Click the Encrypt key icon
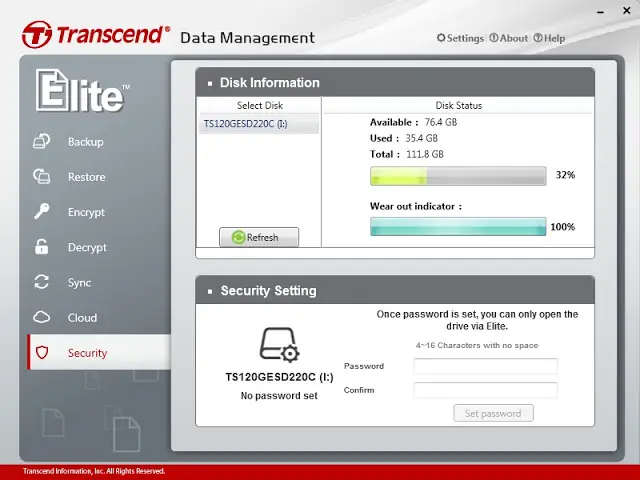The image size is (640, 480). click(x=42, y=211)
